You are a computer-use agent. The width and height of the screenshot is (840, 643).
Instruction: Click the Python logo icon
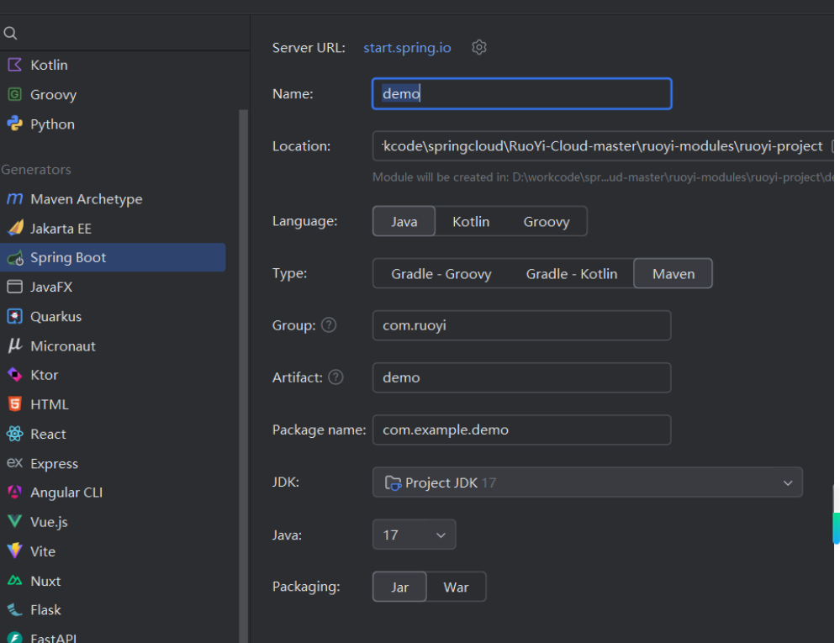click(x=14, y=124)
